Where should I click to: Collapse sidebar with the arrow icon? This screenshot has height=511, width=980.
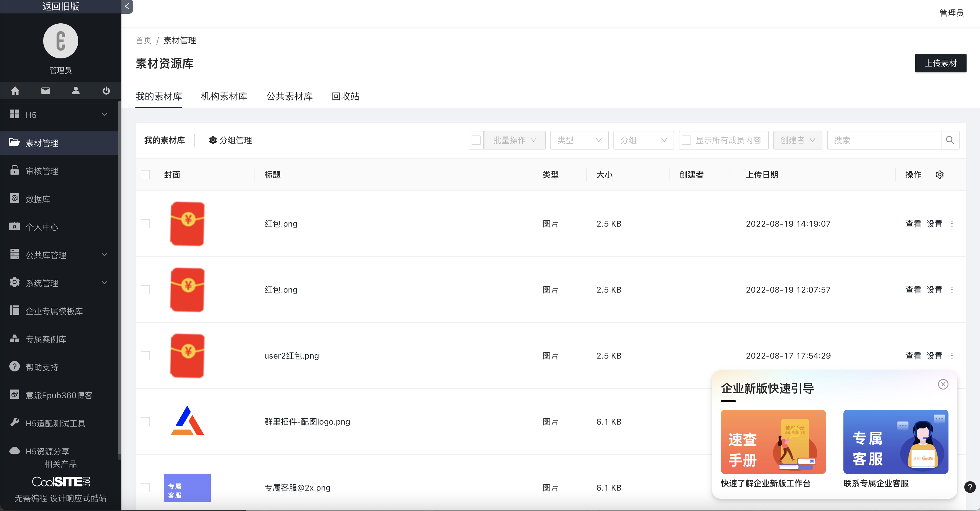tap(127, 6)
